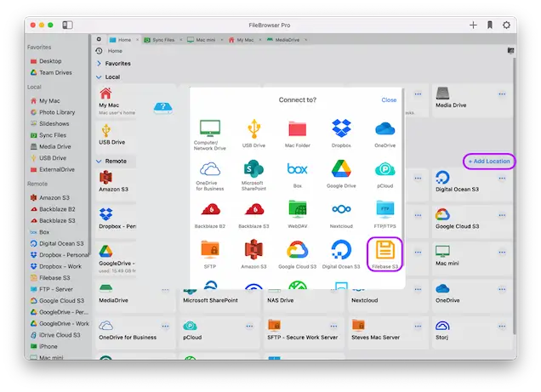This screenshot has height=392, width=541.
Task: Open settings gear in title bar
Action: [x=506, y=25]
